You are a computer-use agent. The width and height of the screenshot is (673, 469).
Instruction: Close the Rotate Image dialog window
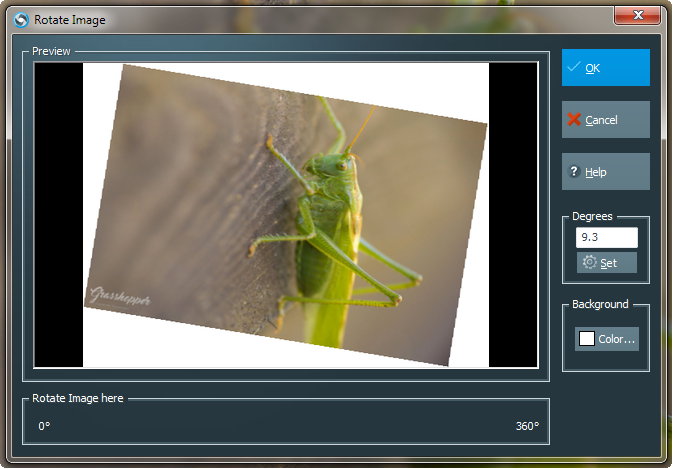pyautogui.click(x=636, y=14)
